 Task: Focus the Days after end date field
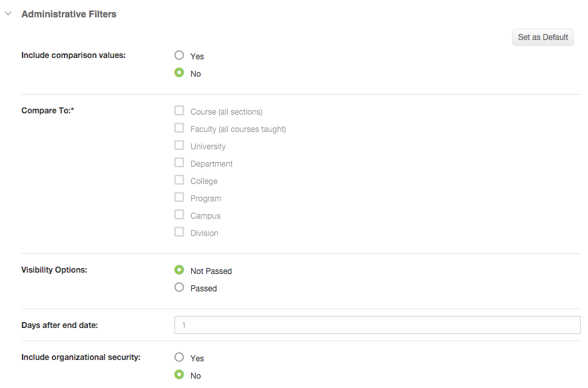tap(378, 325)
